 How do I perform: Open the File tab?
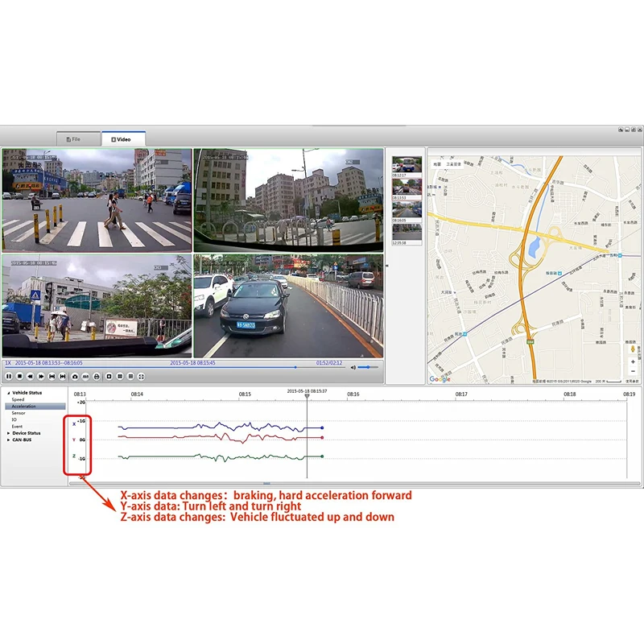pyautogui.click(x=78, y=138)
